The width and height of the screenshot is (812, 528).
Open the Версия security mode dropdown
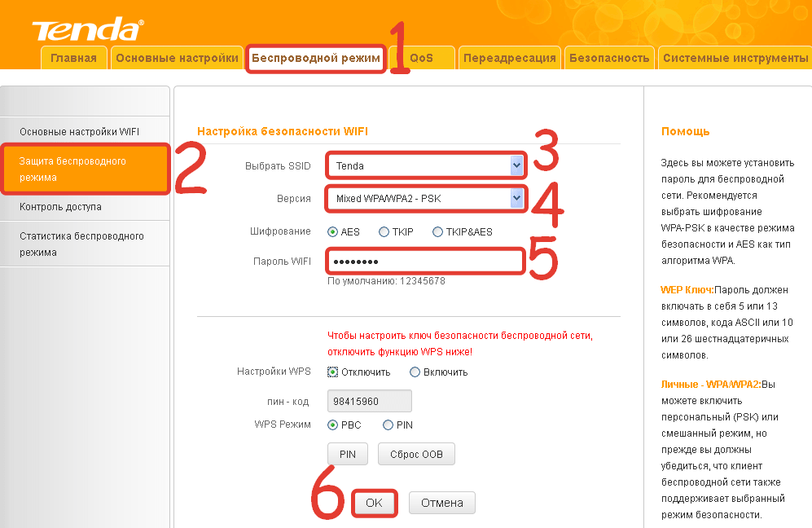click(x=426, y=199)
